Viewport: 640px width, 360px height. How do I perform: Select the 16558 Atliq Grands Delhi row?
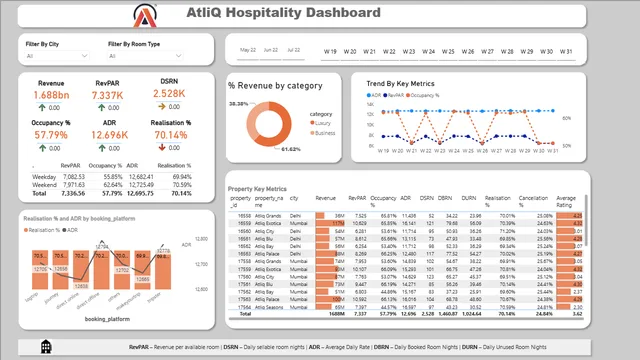(406, 216)
